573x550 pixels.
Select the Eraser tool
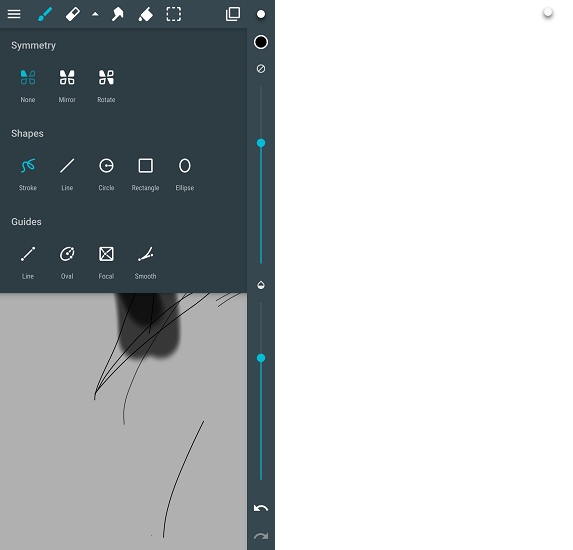pyautogui.click(x=73, y=14)
